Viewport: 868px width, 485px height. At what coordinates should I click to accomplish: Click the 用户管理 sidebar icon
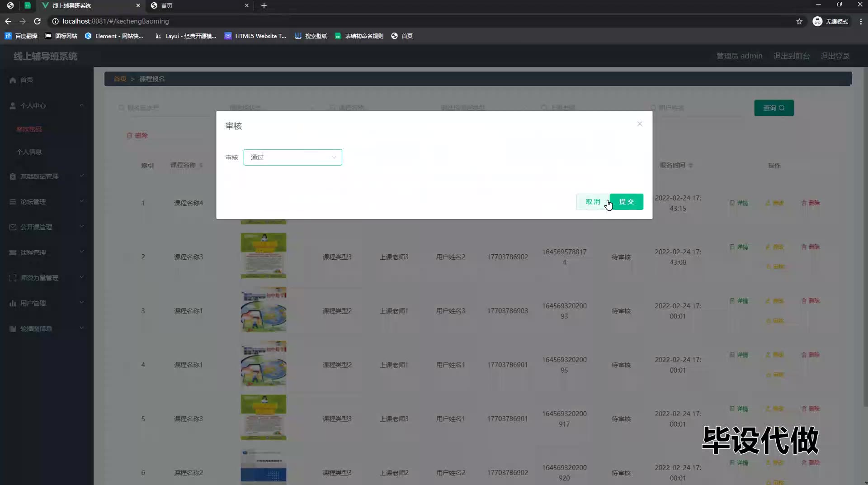click(13, 303)
